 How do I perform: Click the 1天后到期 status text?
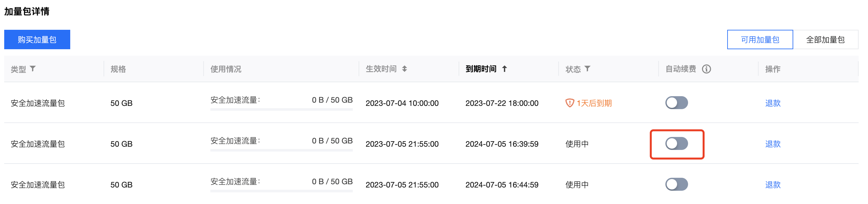(x=594, y=103)
